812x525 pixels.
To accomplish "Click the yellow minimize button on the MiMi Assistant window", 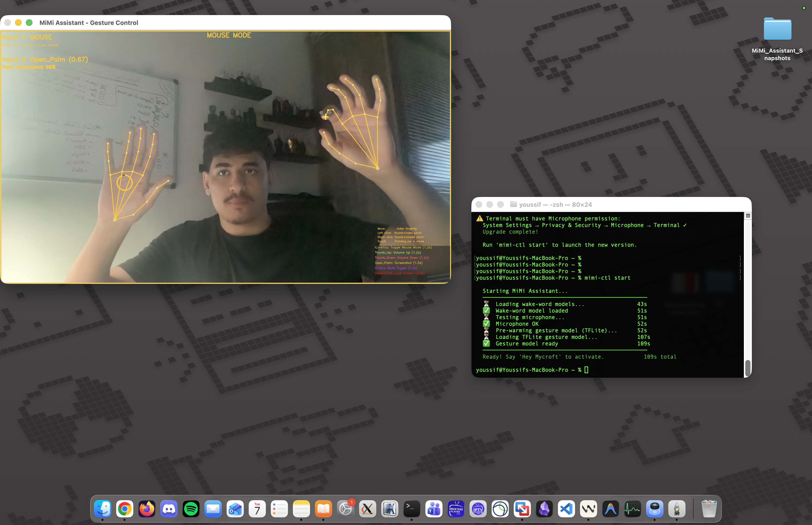I will pos(18,23).
